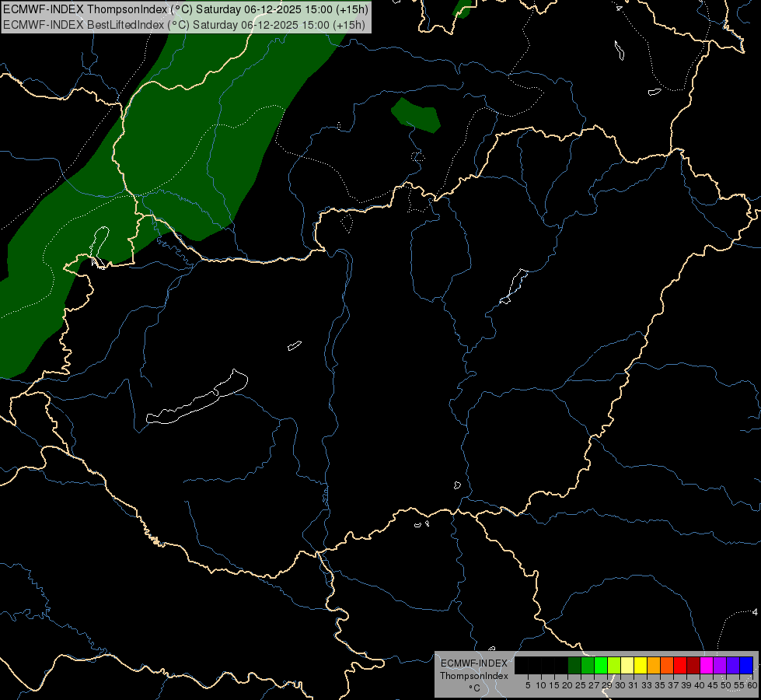Click the small isolated dark green patch

[x=416, y=115]
